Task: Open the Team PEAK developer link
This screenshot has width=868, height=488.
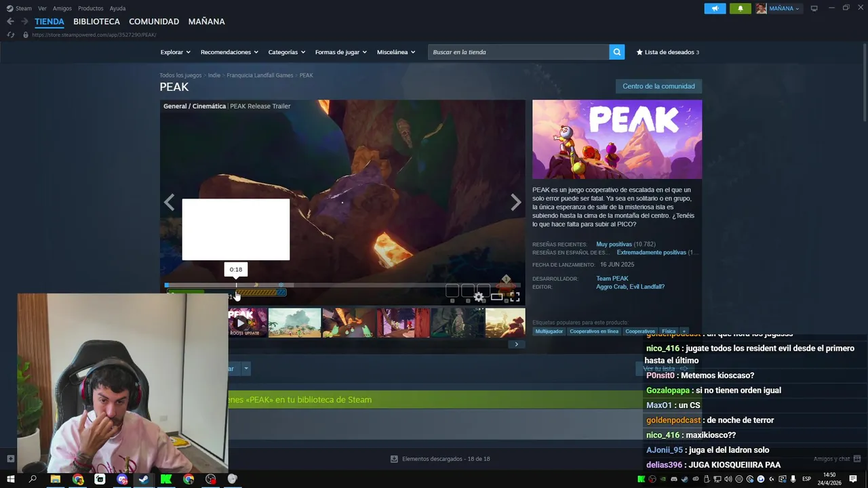Action: (x=612, y=279)
